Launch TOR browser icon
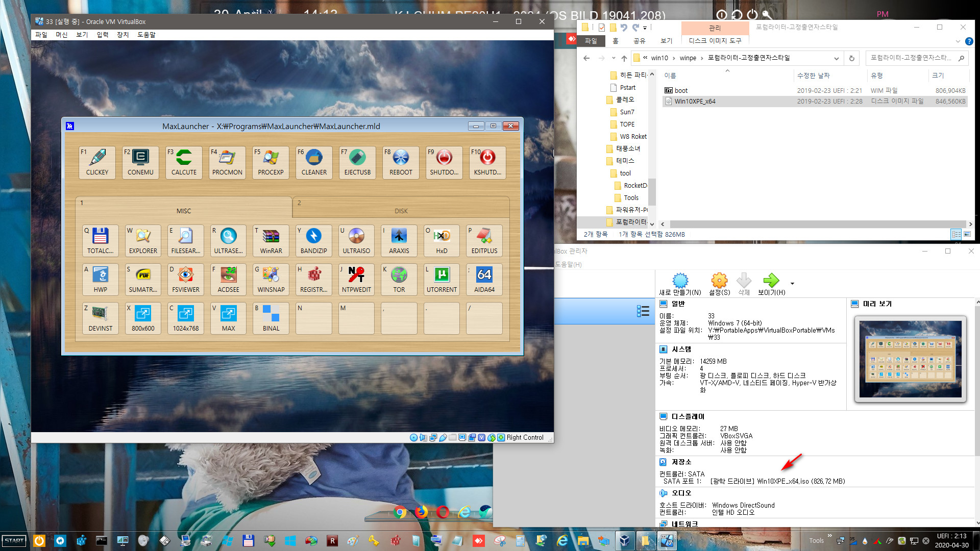Image resolution: width=980 pixels, height=551 pixels. [x=399, y=280]
